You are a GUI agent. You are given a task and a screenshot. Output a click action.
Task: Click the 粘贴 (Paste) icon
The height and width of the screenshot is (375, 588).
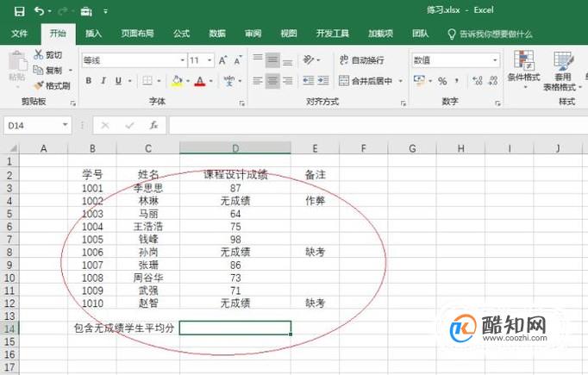pyautogui.click(x=17, y=61)
